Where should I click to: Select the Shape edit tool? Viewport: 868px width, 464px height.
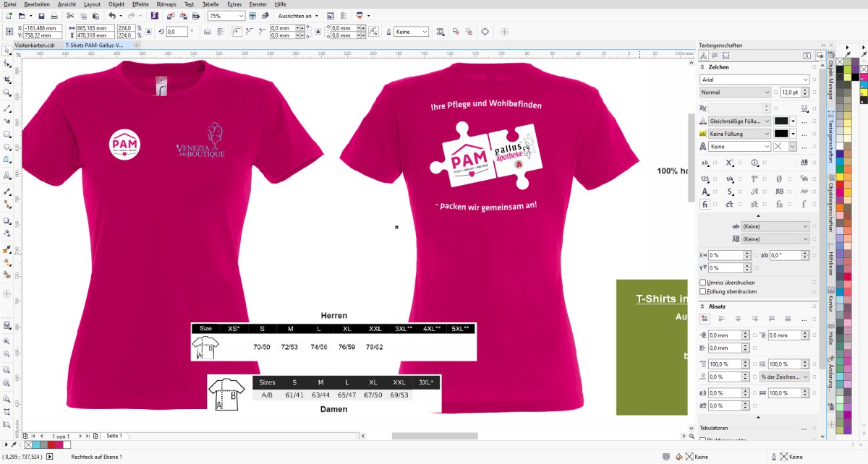pyautogui.click(x=7, y=65)
